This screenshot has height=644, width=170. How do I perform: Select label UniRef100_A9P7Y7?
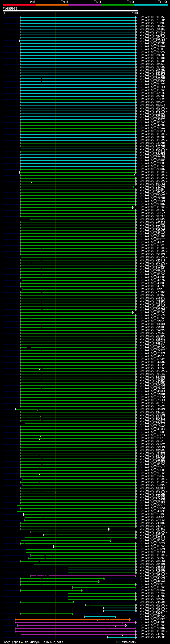pos(152,52)
